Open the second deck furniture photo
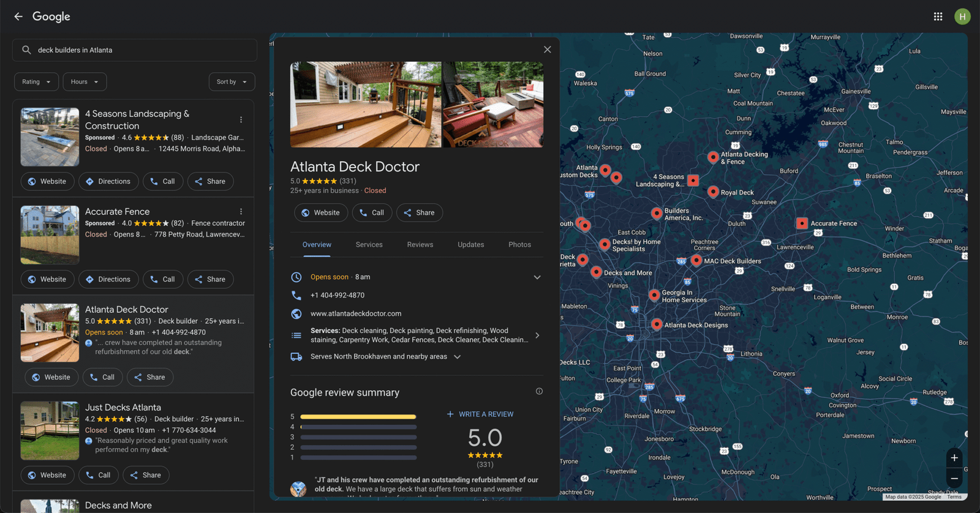Viewport: 980px width, 513px height. [x=493, y=104]
